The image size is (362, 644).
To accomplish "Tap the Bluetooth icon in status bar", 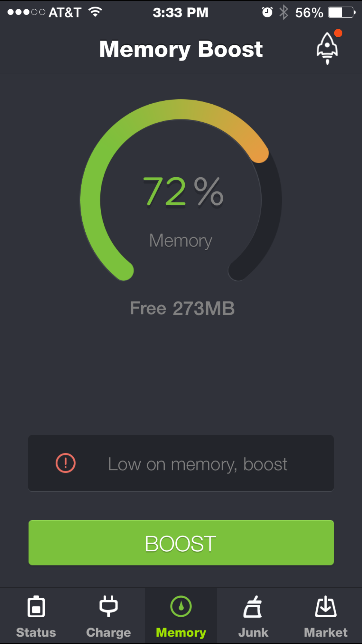I will (x=283, y=12).
